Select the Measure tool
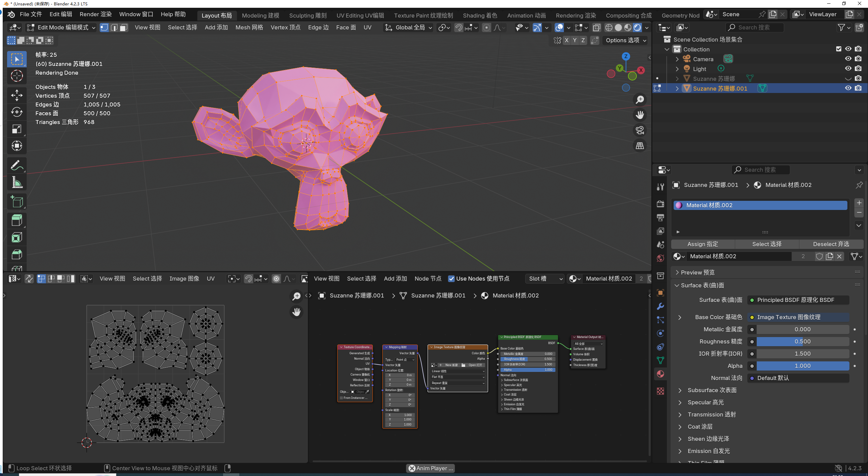868x476 pixels. tap(17, 183)
